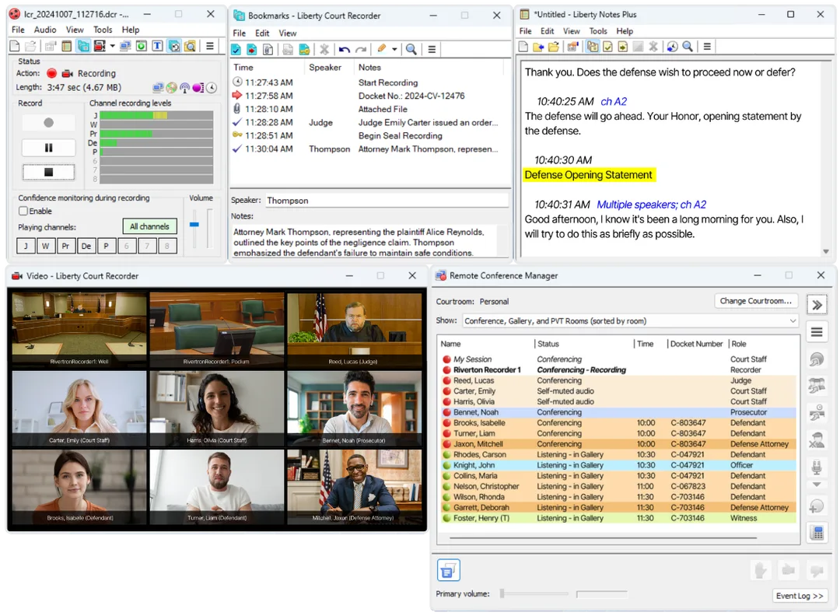Open the View menu in the Bookmarks window
This screenshot has height=616, width=840.
coord(287,33)
